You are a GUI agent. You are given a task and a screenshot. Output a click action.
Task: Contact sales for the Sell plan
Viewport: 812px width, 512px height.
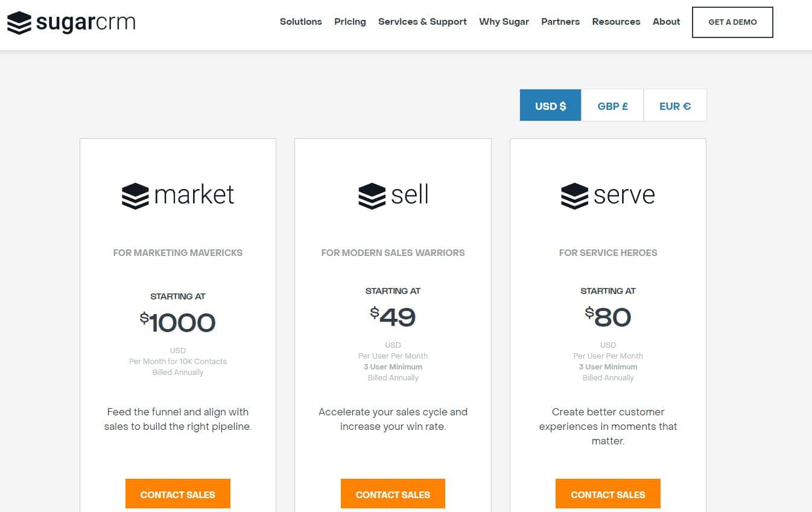393,494
